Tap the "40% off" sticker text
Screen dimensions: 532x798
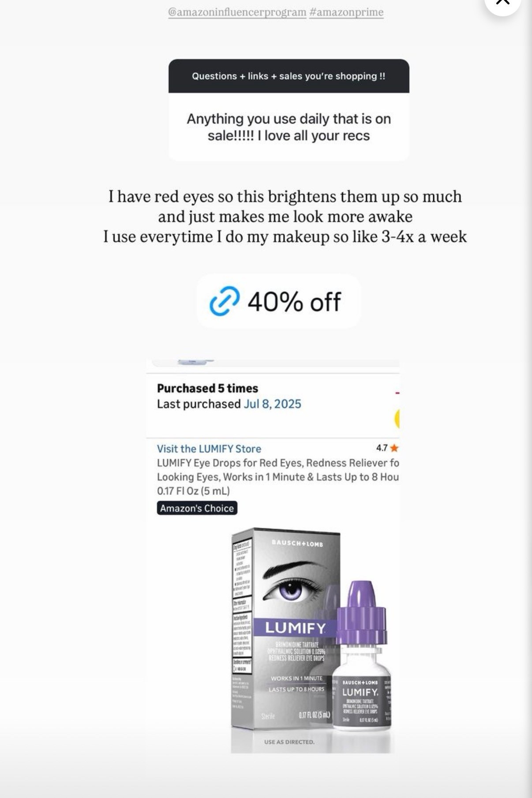(294, 302)
